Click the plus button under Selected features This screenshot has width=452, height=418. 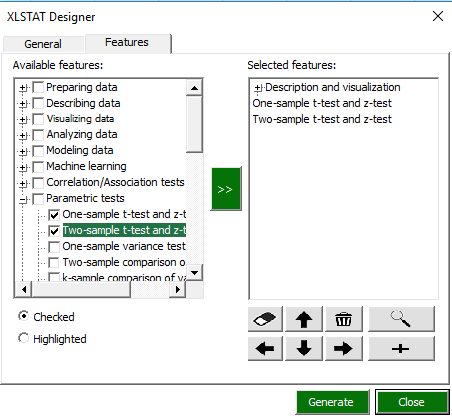401,349
